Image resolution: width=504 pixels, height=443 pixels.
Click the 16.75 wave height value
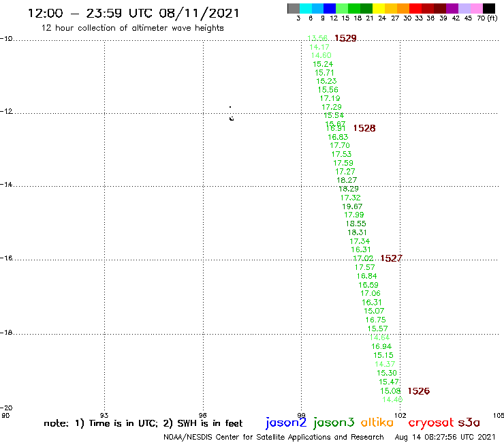tap(375, 320)
